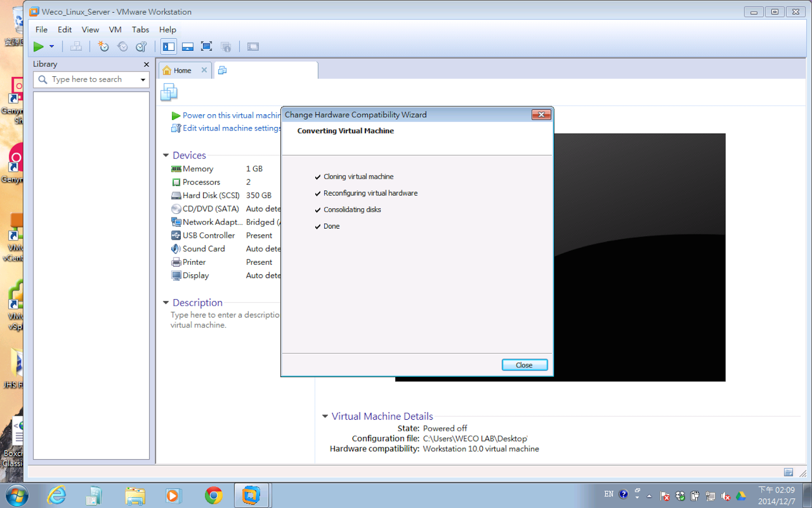Image resolution: width=812 pixels, height=508 pixels.
Task: Click the status bar icon at bottom right
Action: (x=788, y=472)
